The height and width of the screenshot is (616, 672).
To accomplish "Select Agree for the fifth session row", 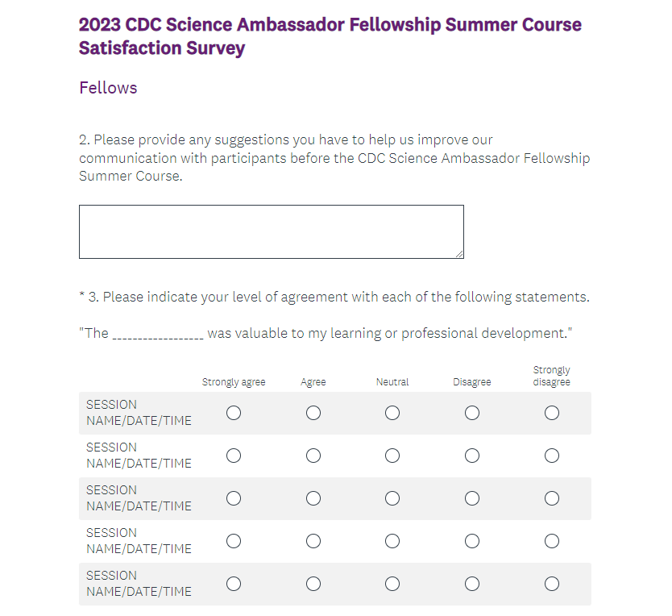I will [313, 584].
